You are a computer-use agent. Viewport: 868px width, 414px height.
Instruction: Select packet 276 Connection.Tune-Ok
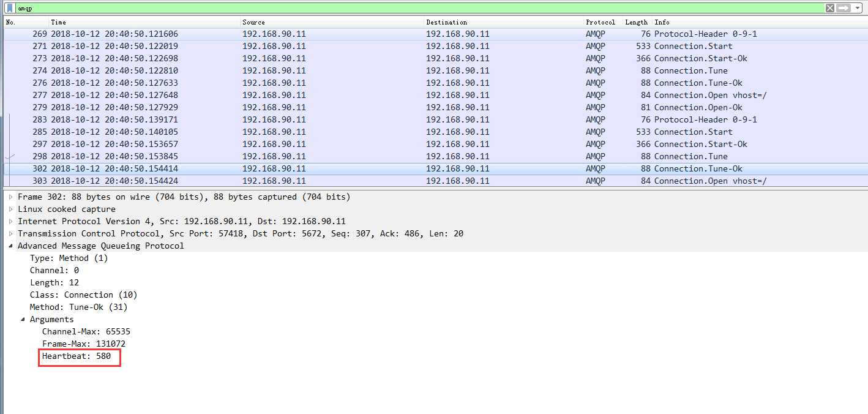435,83
